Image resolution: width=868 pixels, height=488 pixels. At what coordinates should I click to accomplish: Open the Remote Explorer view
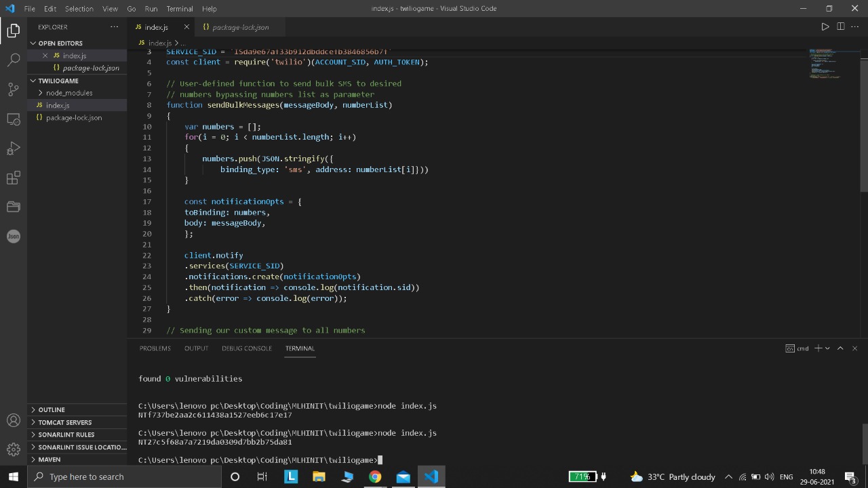(13, 119)
